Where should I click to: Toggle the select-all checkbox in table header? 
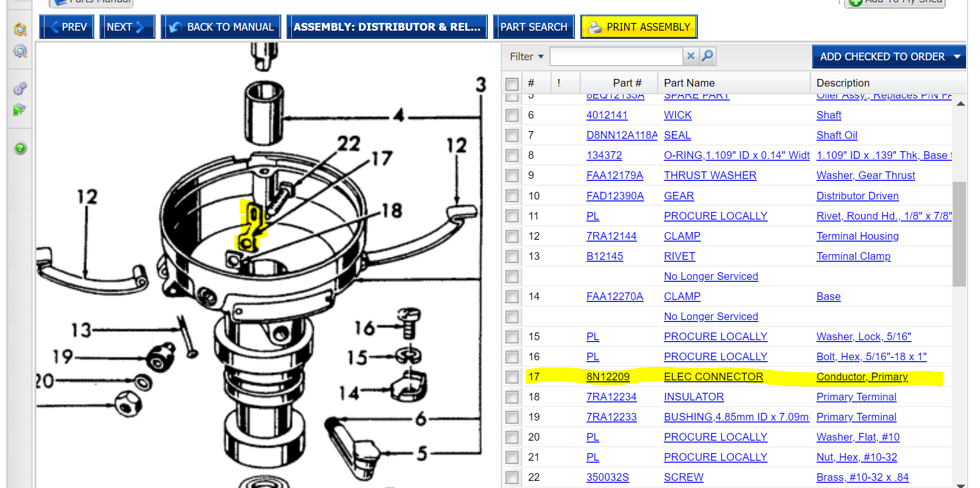pos(512,84)
